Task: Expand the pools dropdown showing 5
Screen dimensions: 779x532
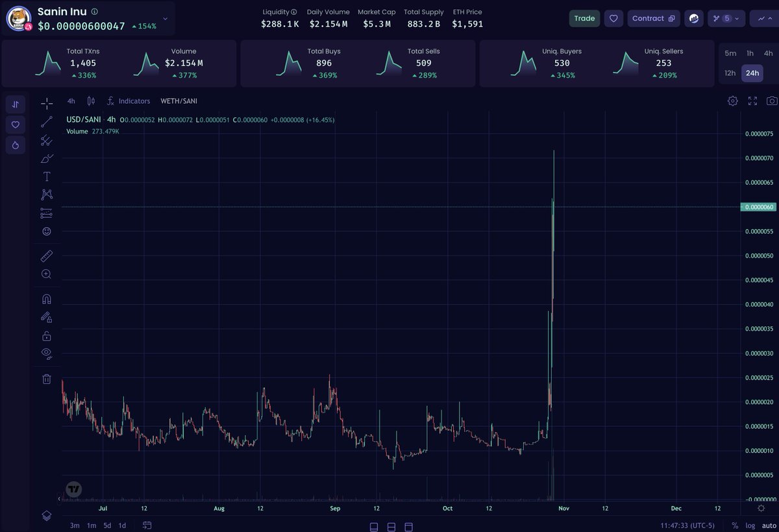Action: point(726,18)
